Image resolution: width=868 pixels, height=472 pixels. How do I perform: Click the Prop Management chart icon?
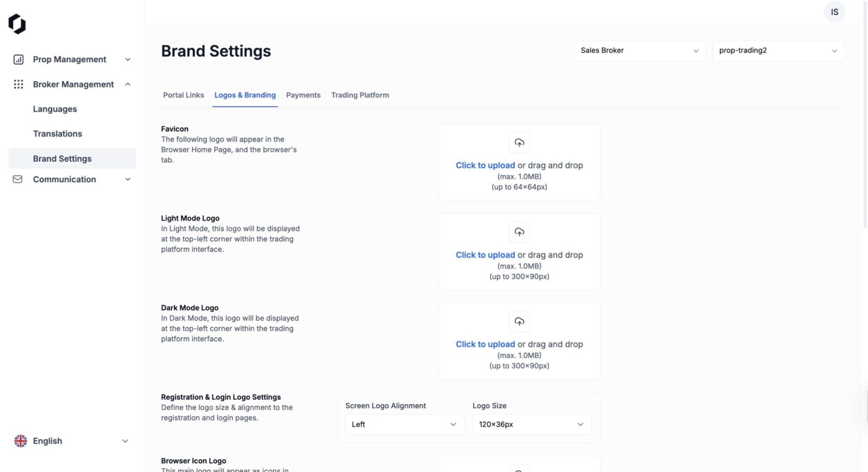tap(18, 60)
